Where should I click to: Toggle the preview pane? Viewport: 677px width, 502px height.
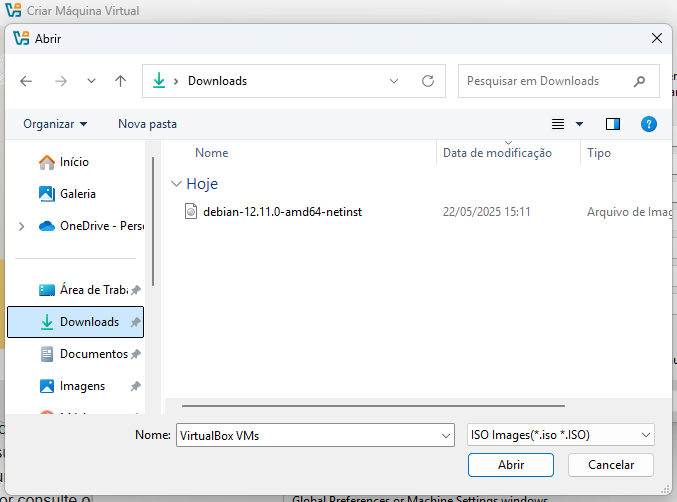tap(613, 124)
